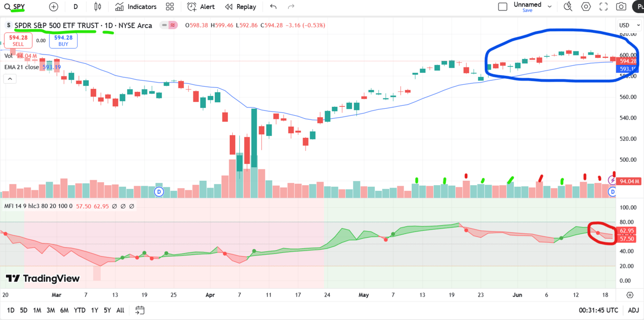Toggle ADJ dividend adjustment
The height and width of the screenshot is (320, 644).
click(x=633, y=310)
